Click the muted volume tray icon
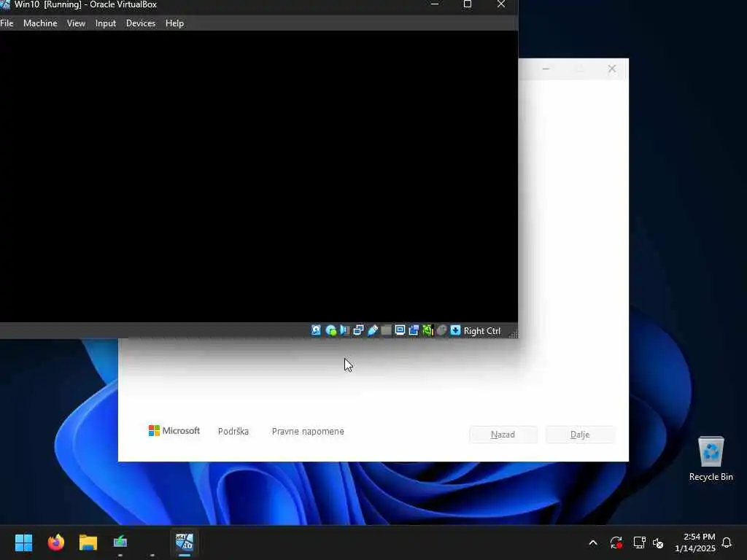Image resolution: width=747 pixels, height=560 pixels. pos(658,542)
